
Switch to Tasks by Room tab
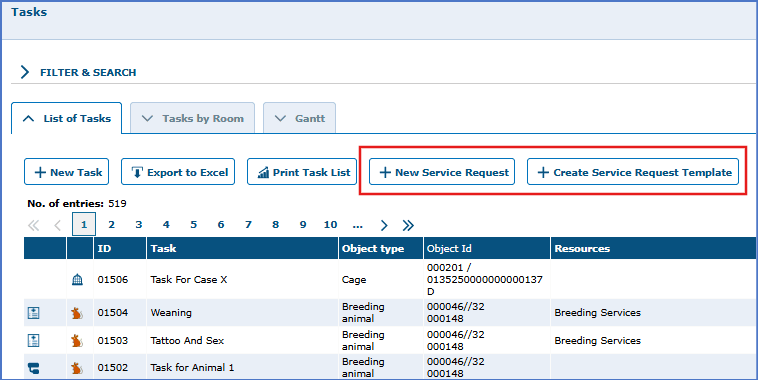192,118
